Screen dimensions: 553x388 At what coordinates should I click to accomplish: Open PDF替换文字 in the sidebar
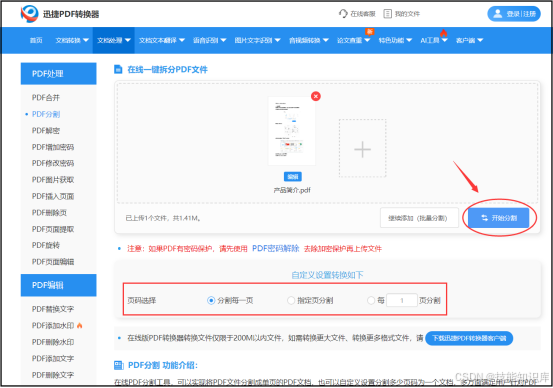point(53,309)
